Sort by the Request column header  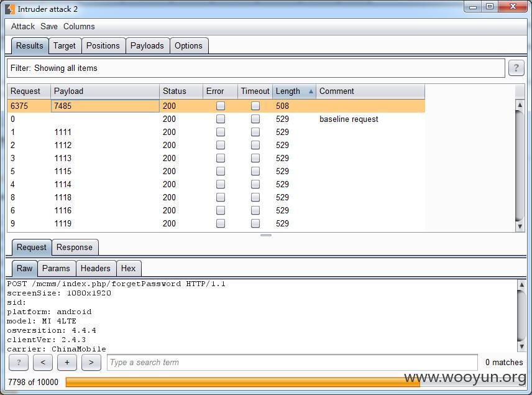[x=29, y=91]
